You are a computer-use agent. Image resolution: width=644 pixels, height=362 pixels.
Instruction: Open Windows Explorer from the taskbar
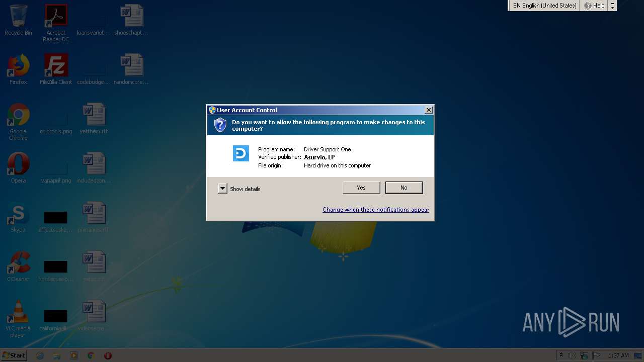coord(57,355)
